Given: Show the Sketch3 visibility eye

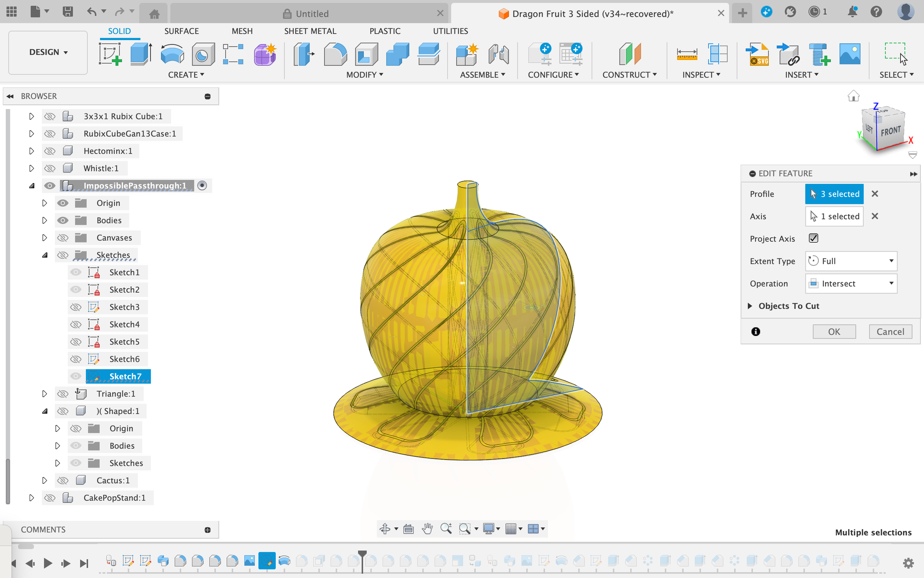Looking at the screenshot, I should (76, 307).
